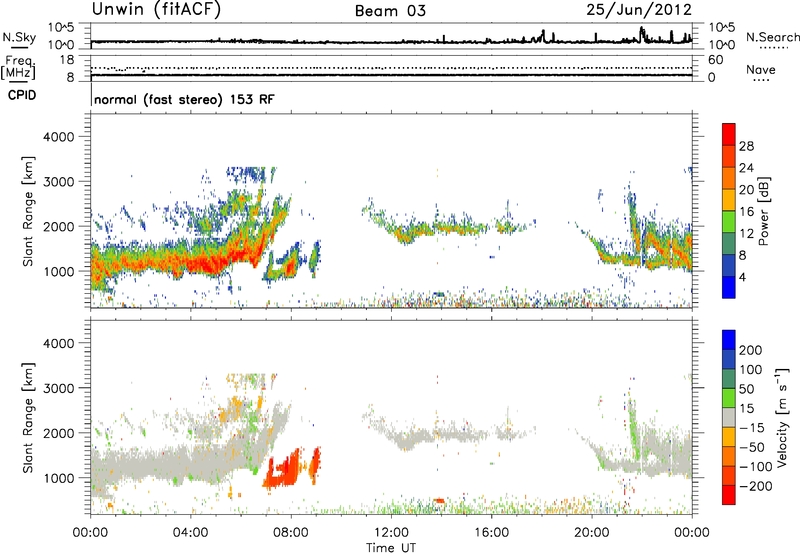Click "normal (fast stereo) 153 RF" text
The width and height of the screenshot is (800, 554).
pos(184,99)
